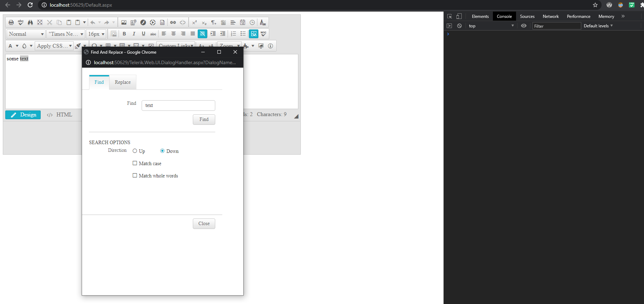644x304 pixels.
Task: Click the Indent icon
Action: click(213, 34)
